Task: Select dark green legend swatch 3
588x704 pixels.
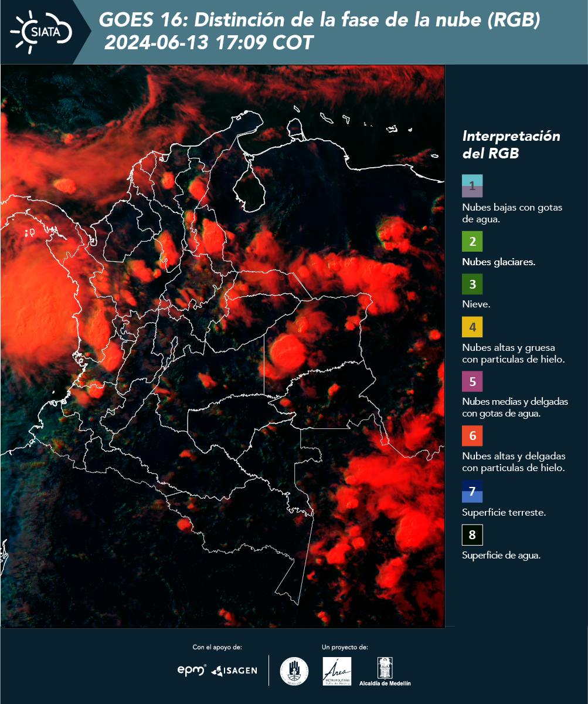Action: point(472,284)
